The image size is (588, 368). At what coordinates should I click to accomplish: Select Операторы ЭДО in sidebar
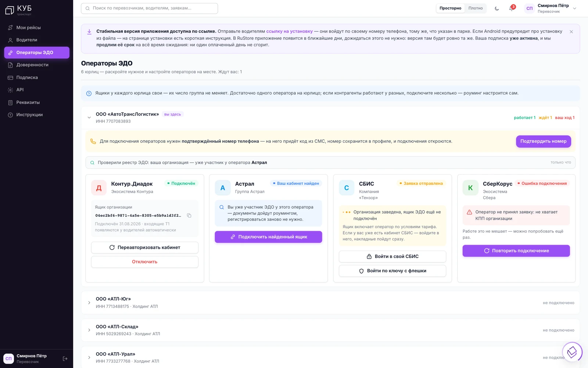37,53
